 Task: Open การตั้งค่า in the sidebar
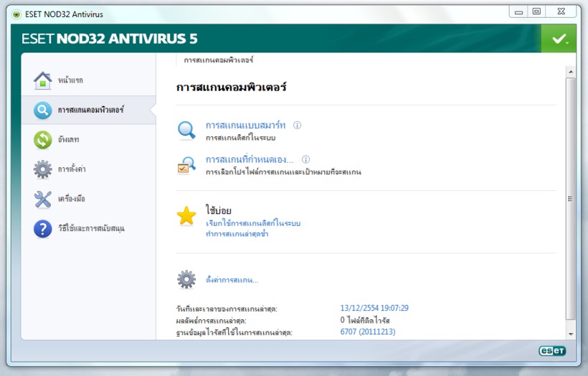tap(72, 169)
